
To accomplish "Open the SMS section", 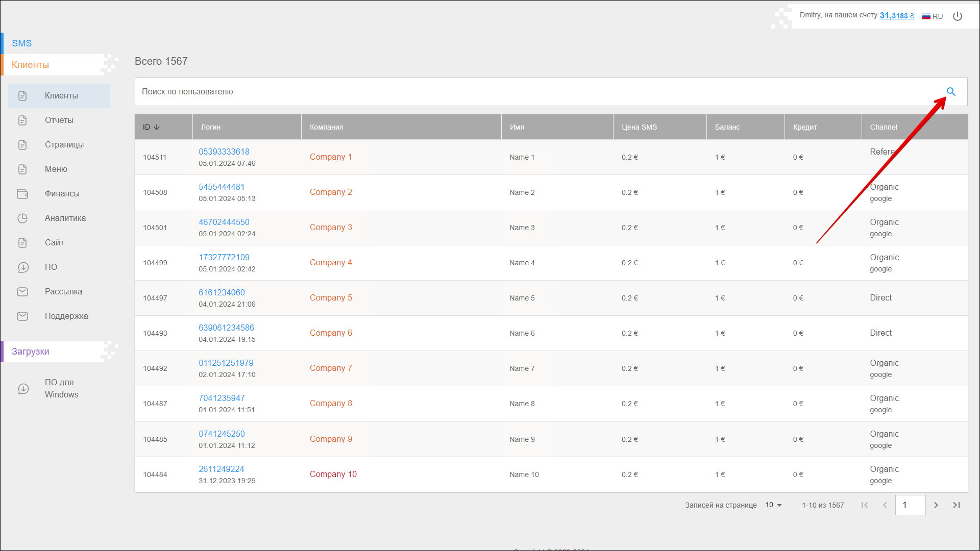I will (22, 43).
